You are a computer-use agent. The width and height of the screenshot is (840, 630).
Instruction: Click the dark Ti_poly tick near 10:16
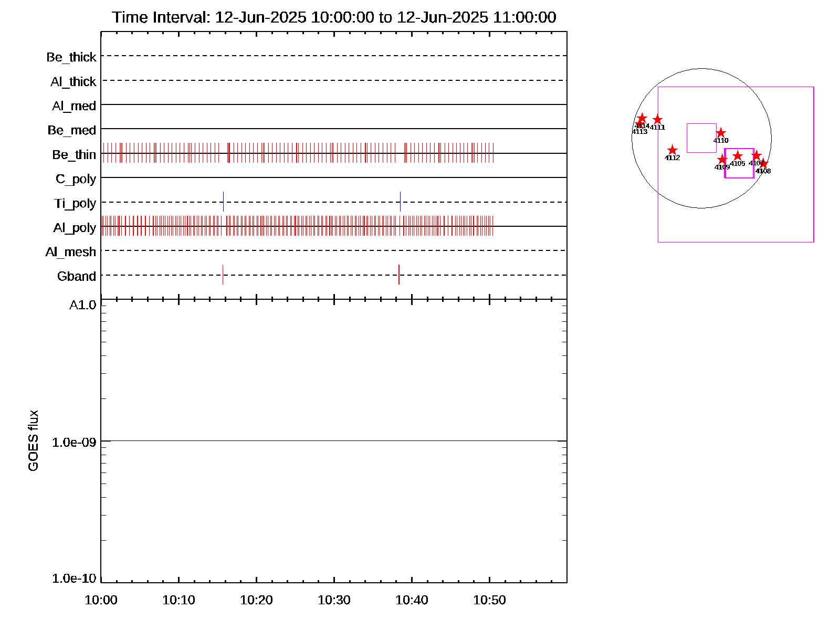223,202
